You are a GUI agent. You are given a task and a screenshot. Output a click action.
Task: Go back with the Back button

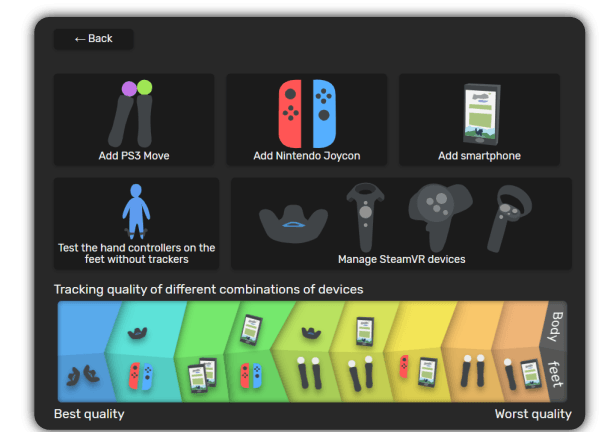tap(94, 39)
